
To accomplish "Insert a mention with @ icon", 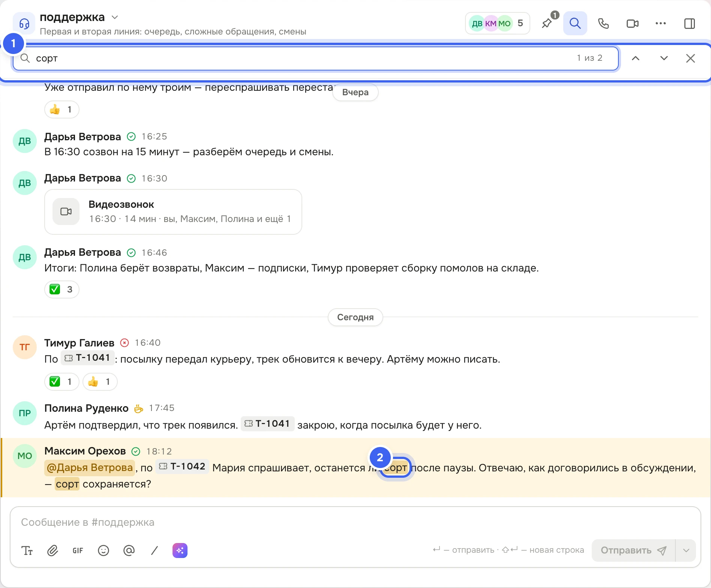I will coord(129,550).
